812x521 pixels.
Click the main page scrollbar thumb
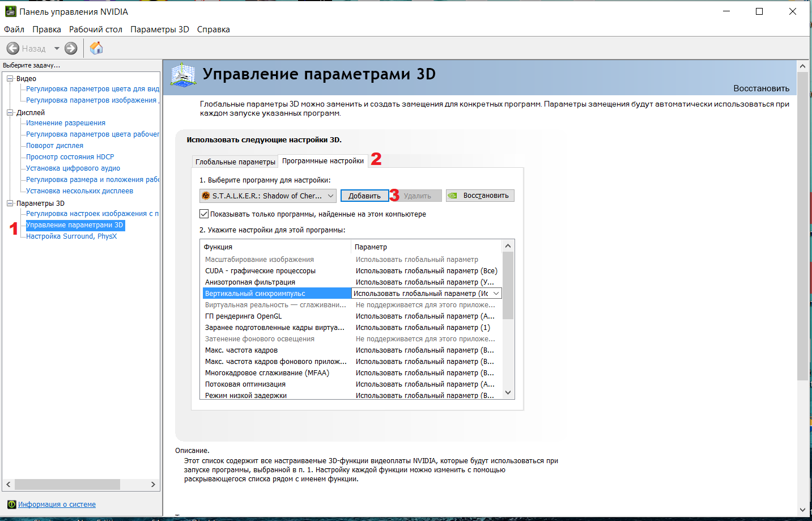(802, 226)
